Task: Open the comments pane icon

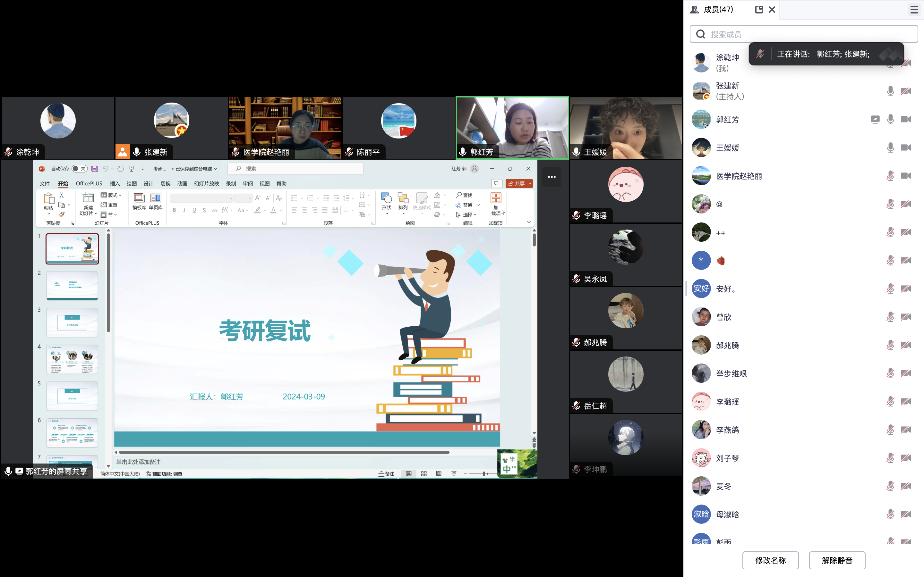Action: 496,184
